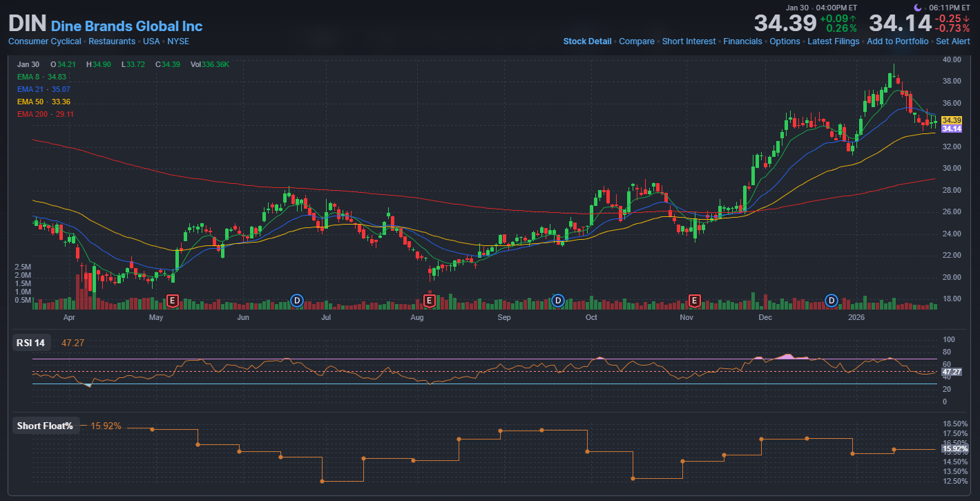
Task: Click the '2026' label on the time axis
Action: tap(856, 318)
